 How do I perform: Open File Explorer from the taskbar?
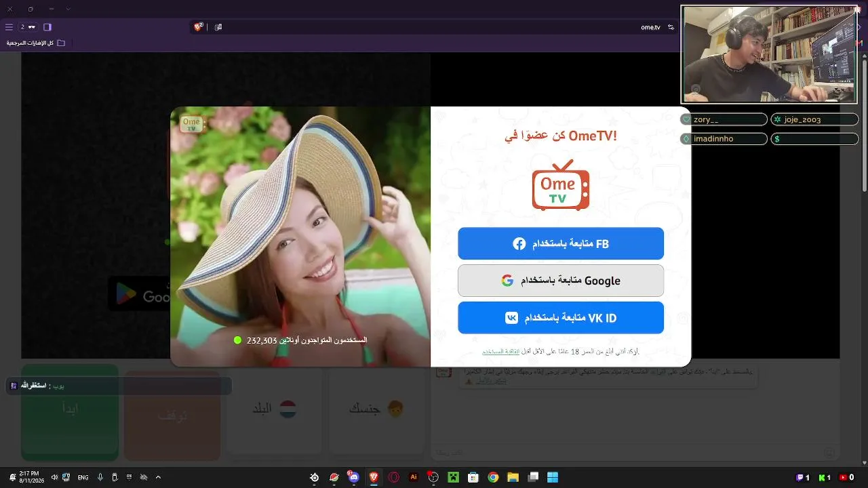(513, 477)
